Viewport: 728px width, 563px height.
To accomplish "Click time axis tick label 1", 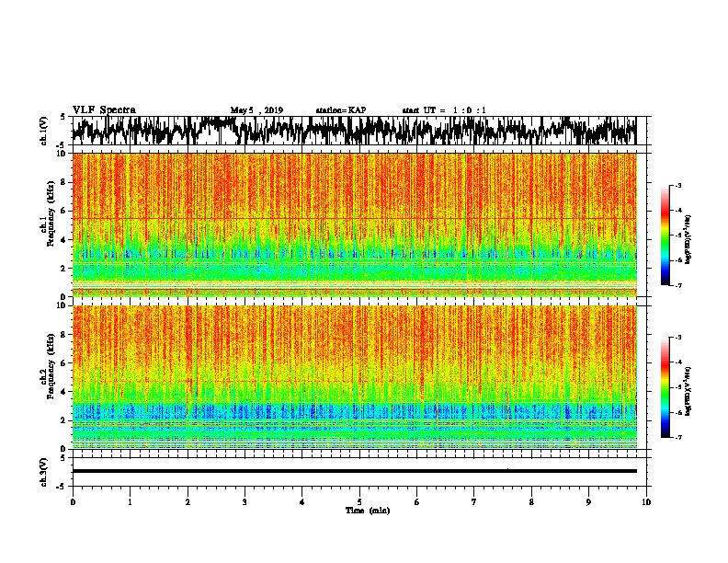I will click(130, 502).
